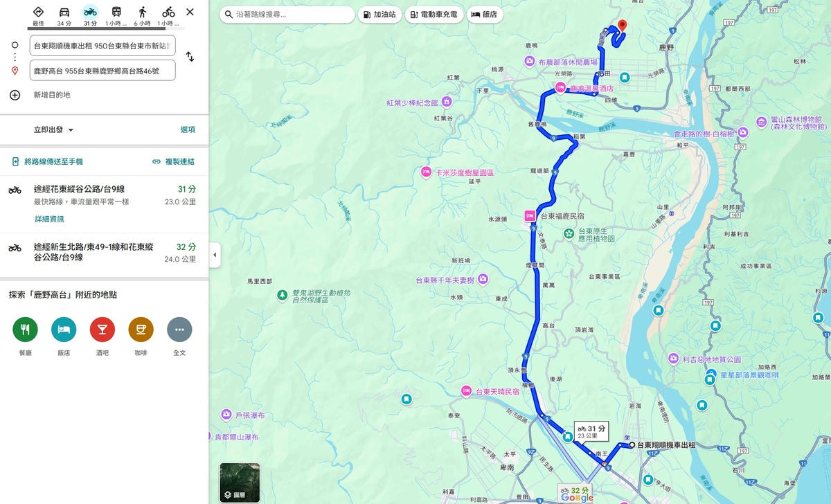
Task: Click the 新增目的地 text label
Action: [x=52, y=95]
